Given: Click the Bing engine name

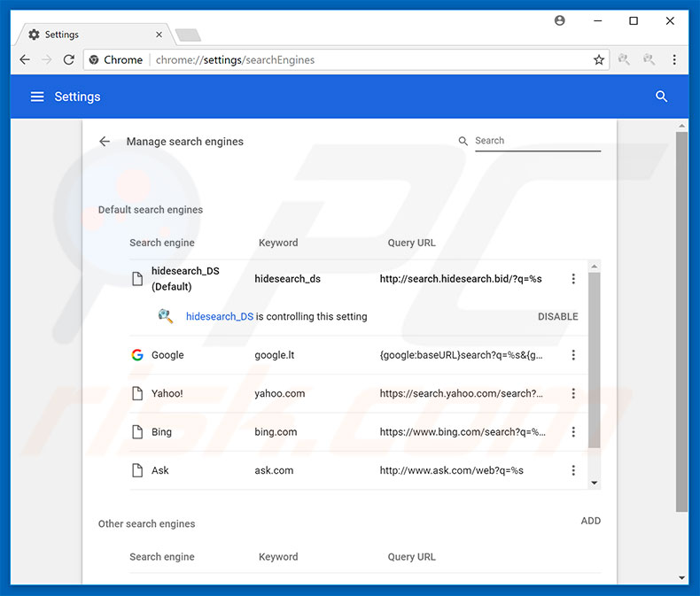Looking at the screenshot, I should pyautogui.click(x=161, y=432).
